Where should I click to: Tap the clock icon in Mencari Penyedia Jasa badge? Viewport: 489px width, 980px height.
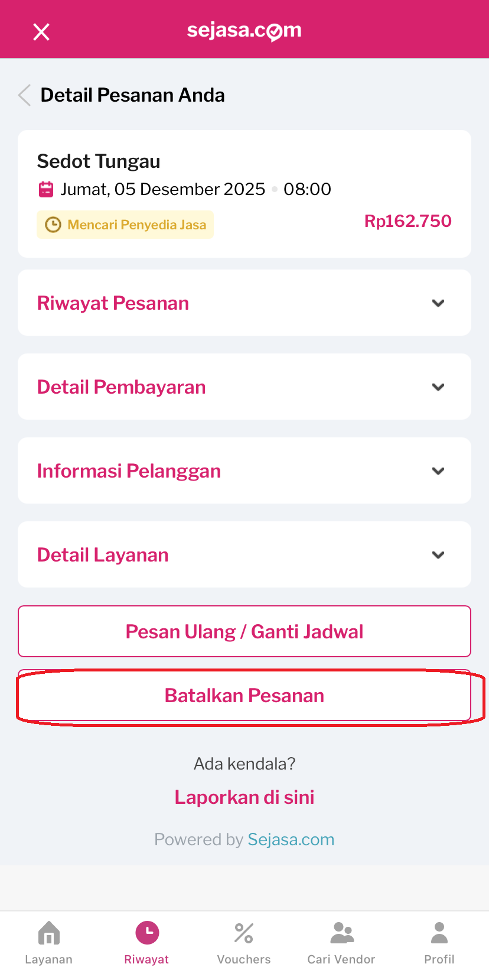click(x=53, y=225)
